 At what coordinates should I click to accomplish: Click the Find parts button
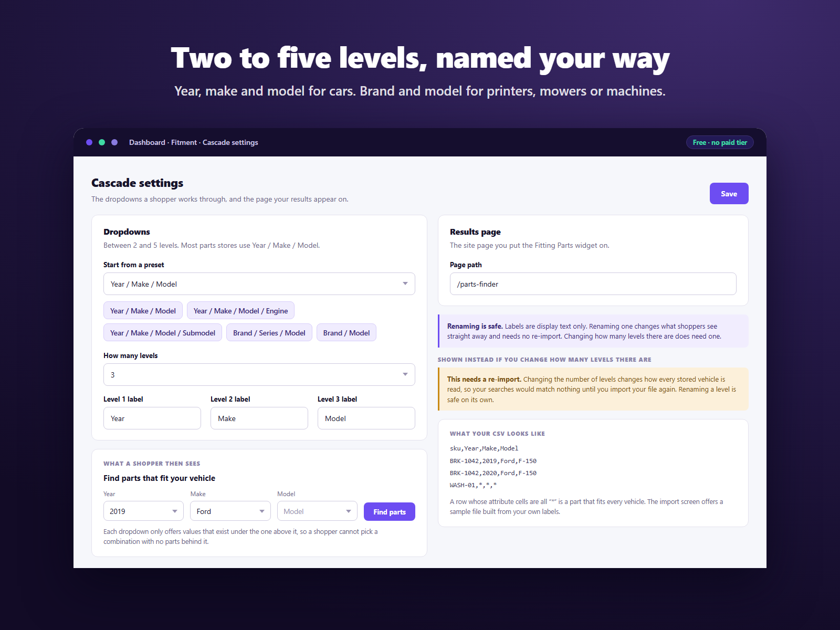click(390, 512)
